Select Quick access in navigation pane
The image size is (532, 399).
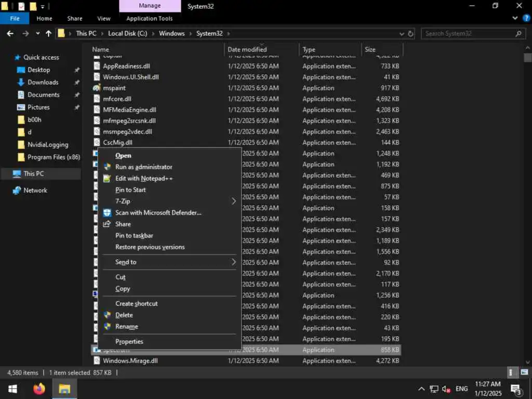pos(41,57)
